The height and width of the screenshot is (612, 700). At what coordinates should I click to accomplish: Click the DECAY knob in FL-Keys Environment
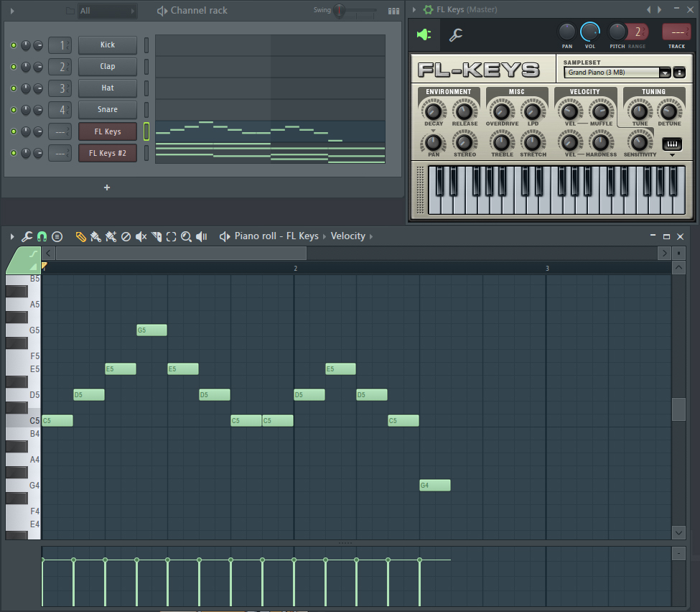(433, 111)
